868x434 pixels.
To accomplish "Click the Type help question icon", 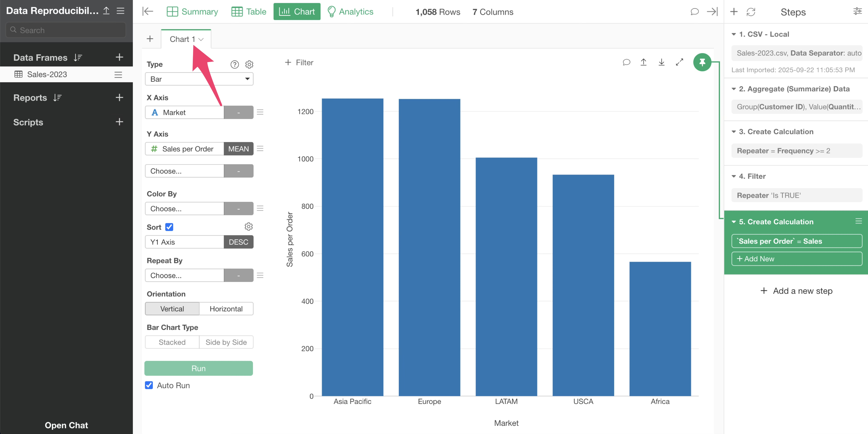I will click(x=235, y=64).
